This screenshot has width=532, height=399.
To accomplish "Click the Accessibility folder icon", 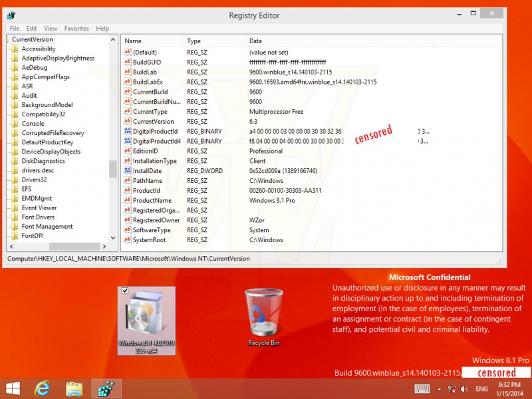I will coord(14,49).
